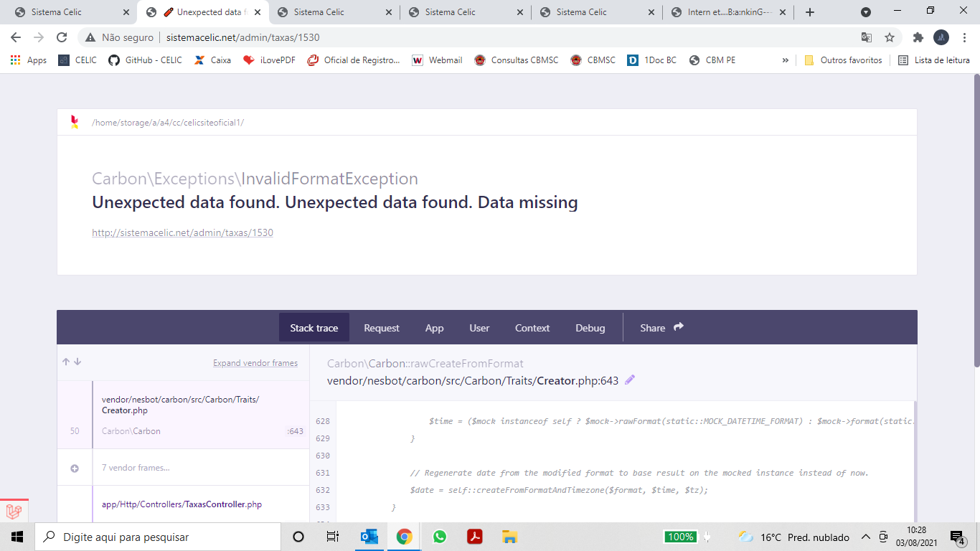Click the Ignition flame logo above the file path

coord(72,122)
